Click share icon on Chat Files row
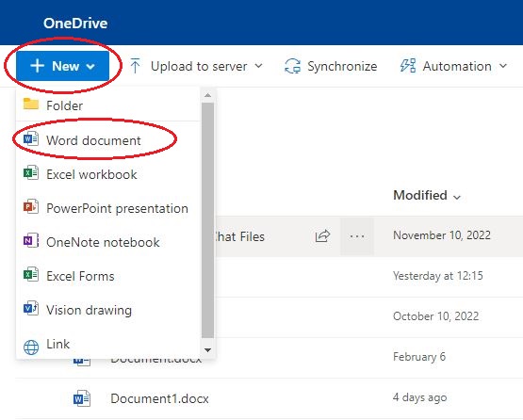Screen dimensions: 523x420 tap(322, 236)
